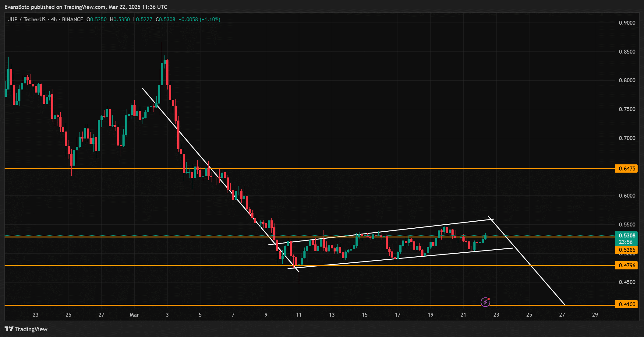
Task: Click the green 0.5308 current price tag
Action: click(626, 236)
